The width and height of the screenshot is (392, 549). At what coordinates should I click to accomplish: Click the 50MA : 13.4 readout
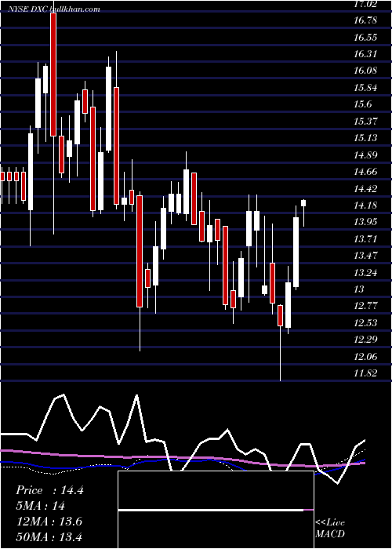(x=49, y=537)
